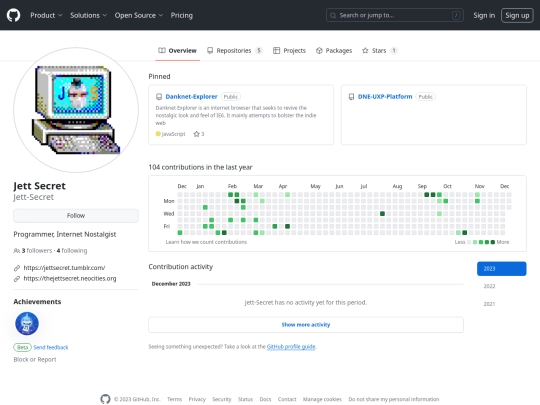Open the footer Status link

[x=245, y=399]
